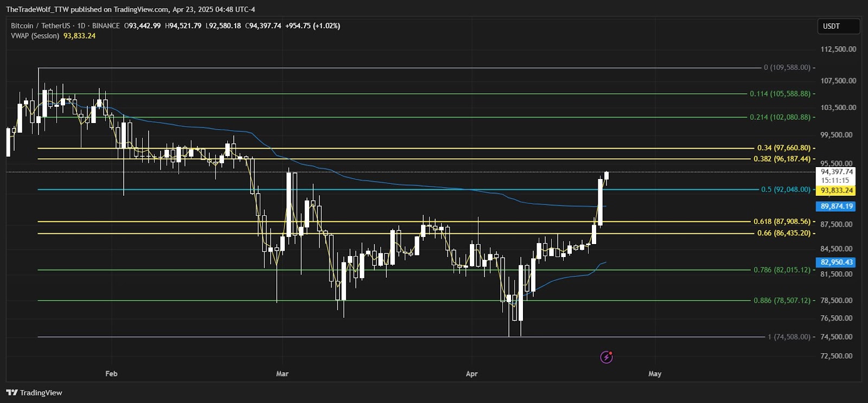Click the Bitcoin / TetherUS symbol title
Image resolution: width=868 pixels, height=403 pixels.
point(41,25)
